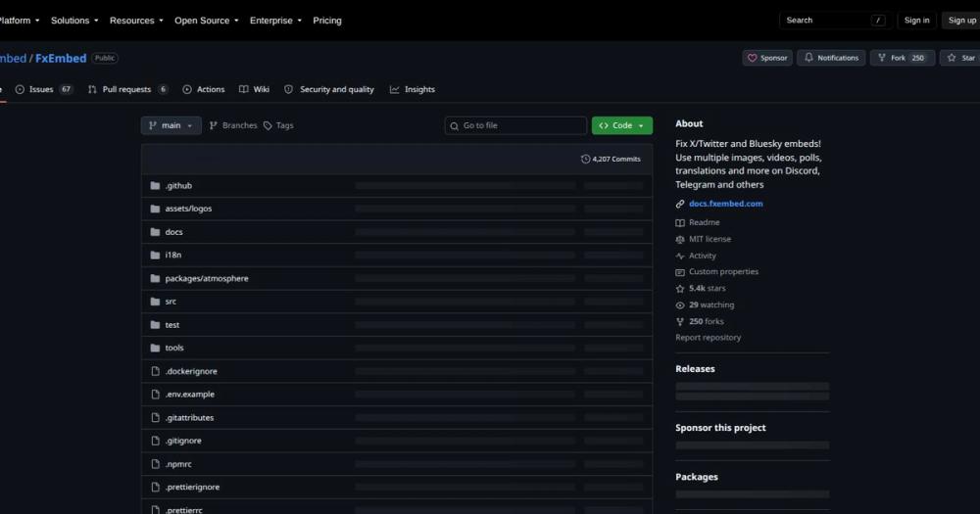Click the stars count star icon

point(680,289)
